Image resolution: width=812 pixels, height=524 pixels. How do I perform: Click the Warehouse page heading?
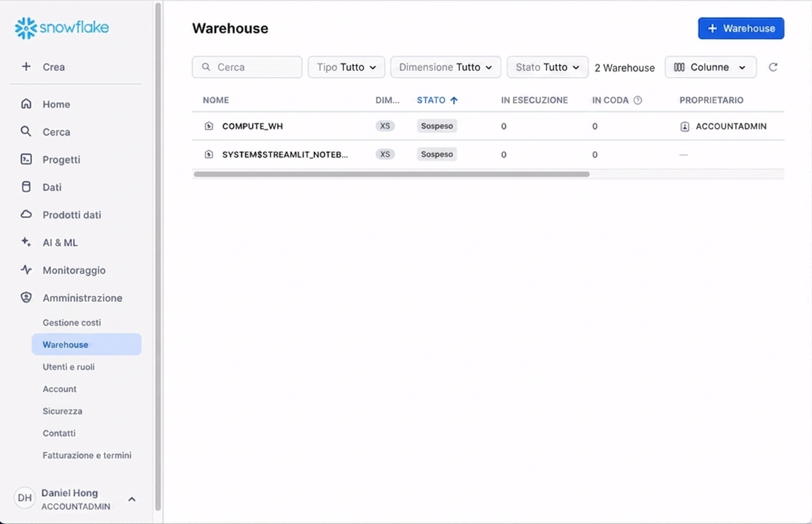[230, 28]
